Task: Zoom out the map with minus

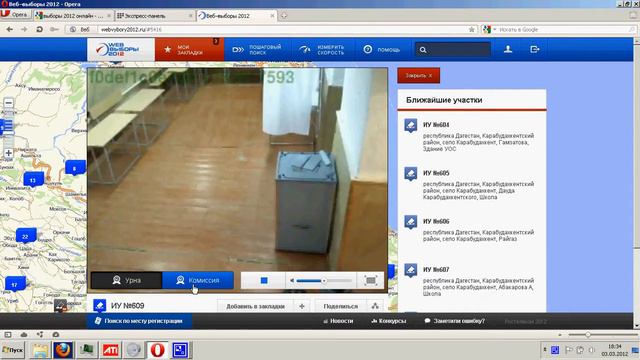Action: pyautogui.click(x=9, y=103)
